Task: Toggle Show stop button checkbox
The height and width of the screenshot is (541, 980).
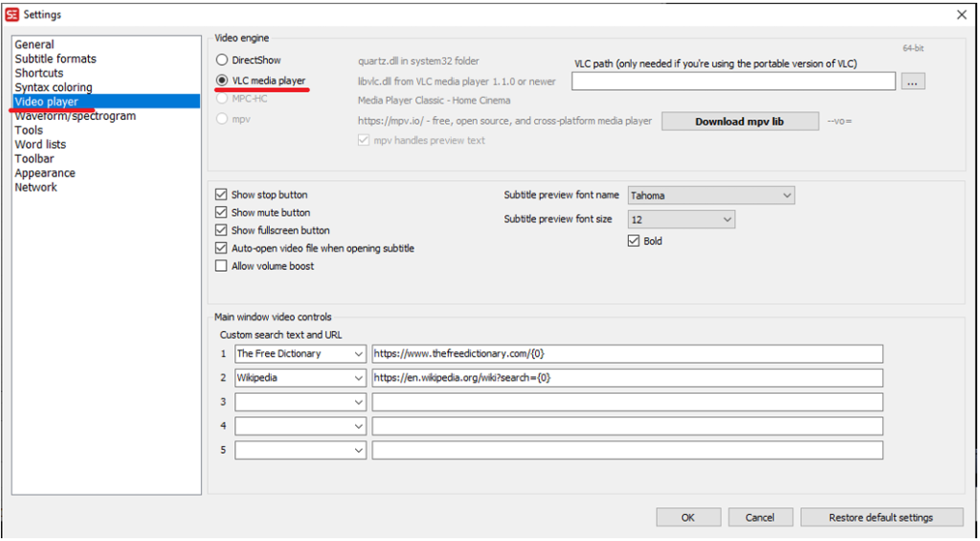Action: (222, 195)
